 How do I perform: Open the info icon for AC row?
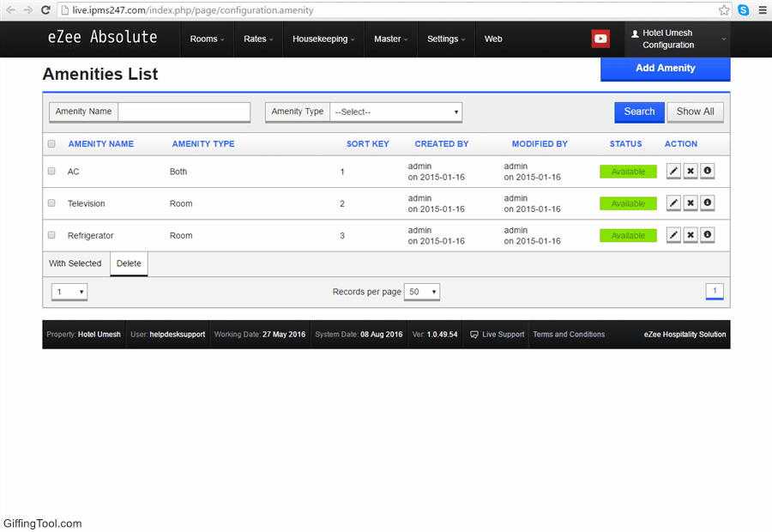707,171
